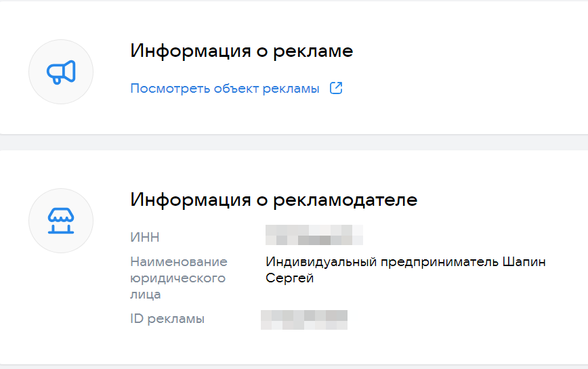Click the 'Информация о рекламодателе' heading

coord(274,200)
